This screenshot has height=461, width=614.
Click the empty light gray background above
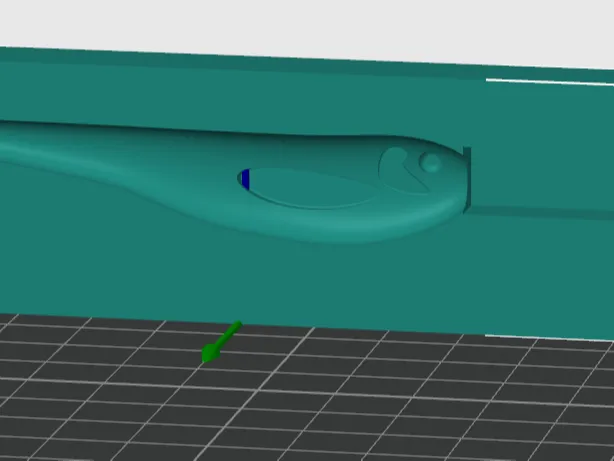(x=307, y=25)
